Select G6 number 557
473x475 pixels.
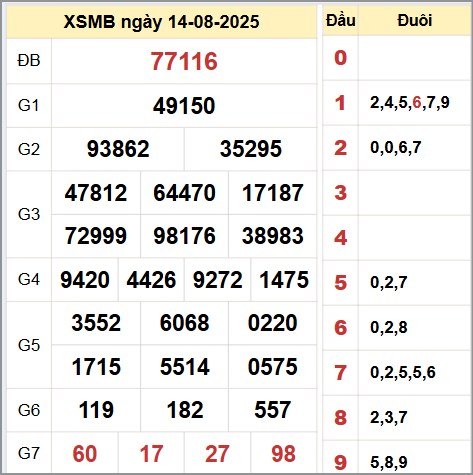(x=273, y=410)
